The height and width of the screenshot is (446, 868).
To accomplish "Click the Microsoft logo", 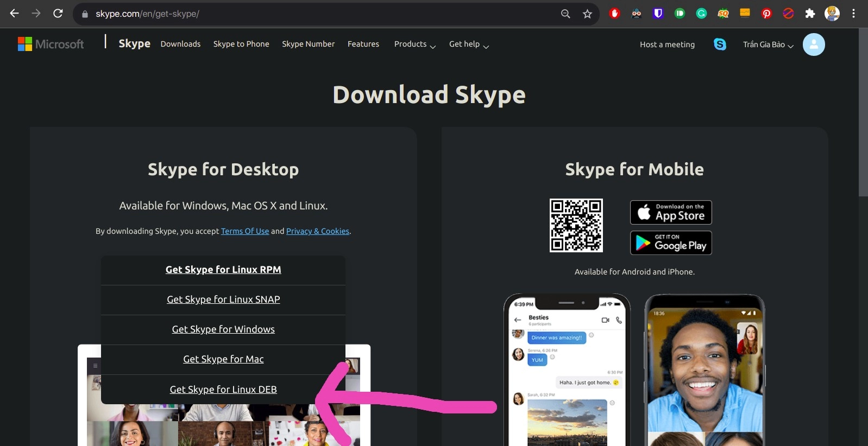I will pyautogui.click(x=51, y=44).
